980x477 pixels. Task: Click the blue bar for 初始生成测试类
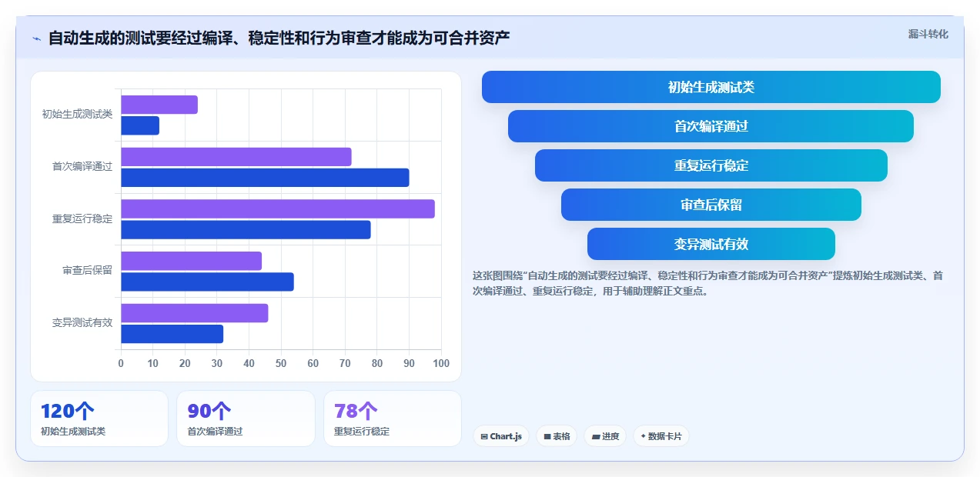click(x=140, y=125)
